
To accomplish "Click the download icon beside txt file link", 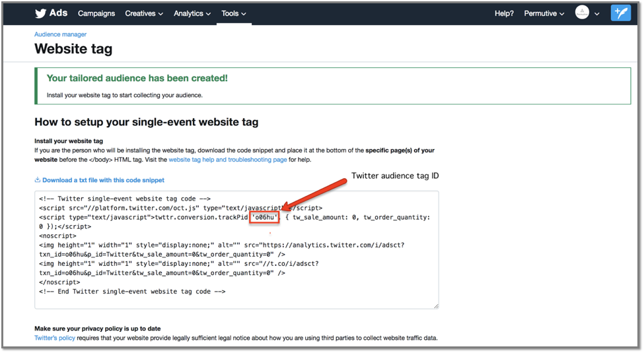I will (38, 179).
